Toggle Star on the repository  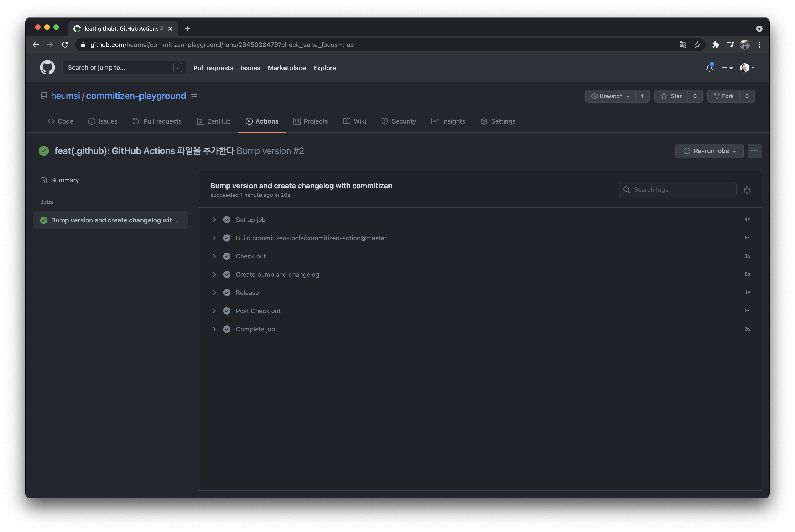point(671,96)
